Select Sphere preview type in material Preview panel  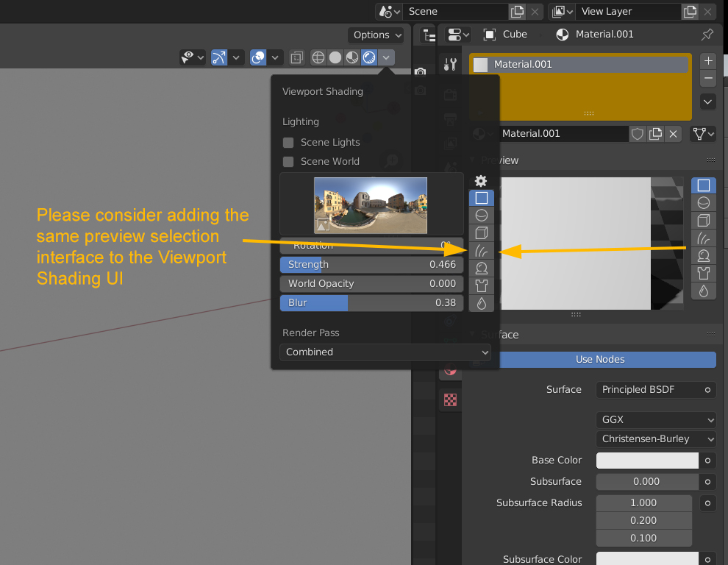(704, 203)
